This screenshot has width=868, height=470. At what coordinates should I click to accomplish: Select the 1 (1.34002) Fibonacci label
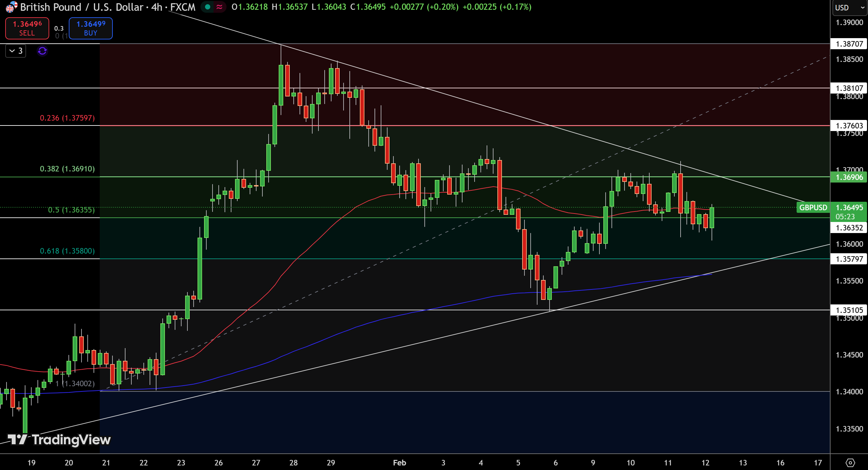point(75,383)
